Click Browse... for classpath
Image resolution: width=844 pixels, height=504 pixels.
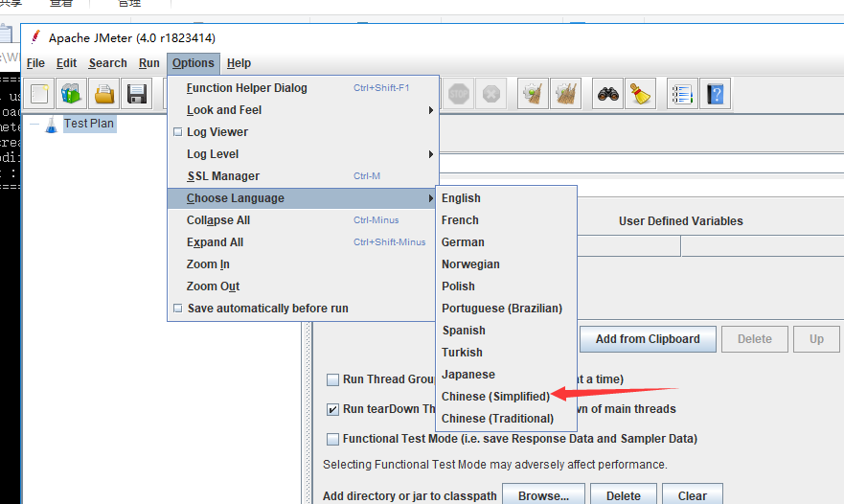pos(543,496)
